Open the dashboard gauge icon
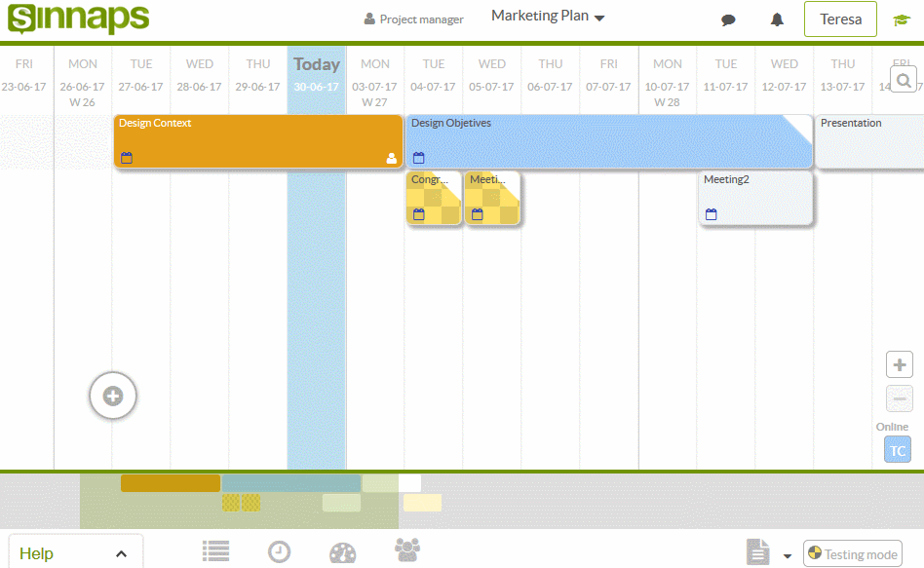 342,550
